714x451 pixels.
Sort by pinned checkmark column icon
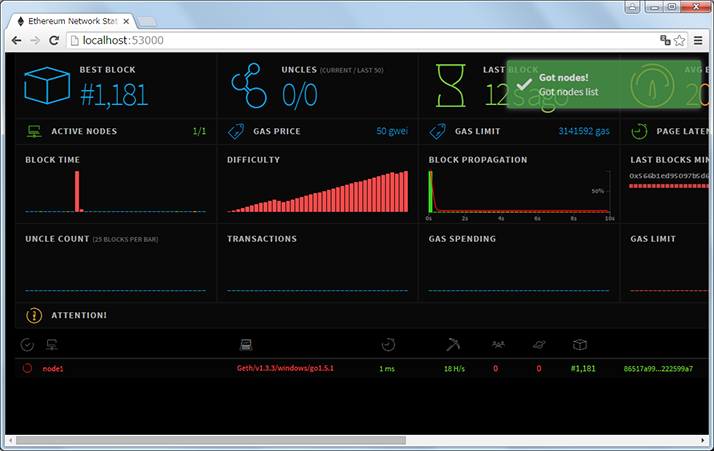coord(27,345)
